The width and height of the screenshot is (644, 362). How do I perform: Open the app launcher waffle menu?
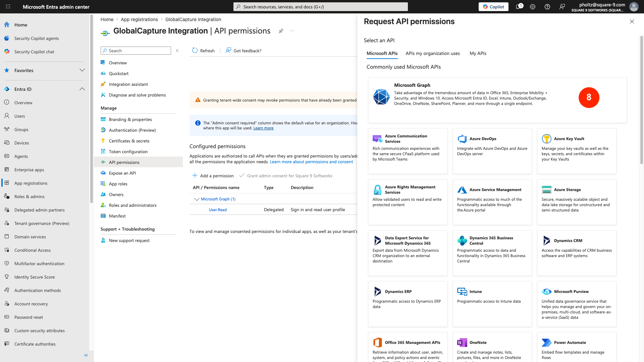click(8, 7)
